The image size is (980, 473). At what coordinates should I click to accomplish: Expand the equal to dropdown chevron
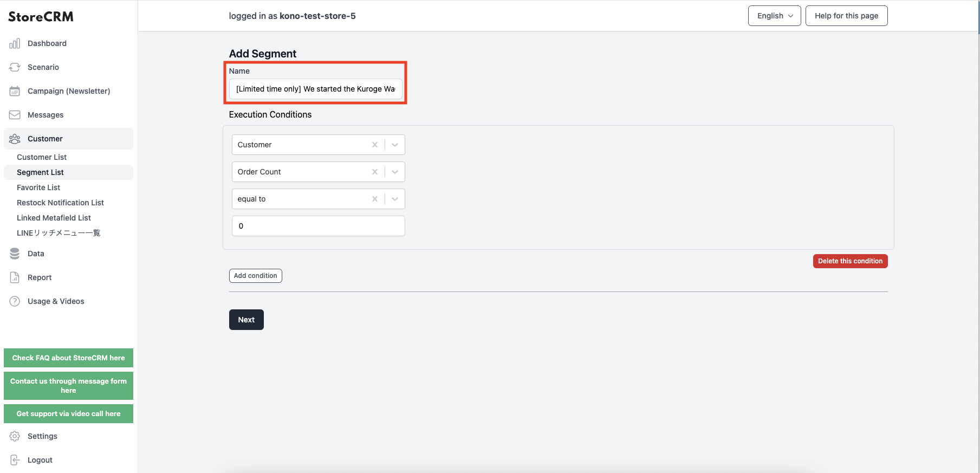point(395,199)
